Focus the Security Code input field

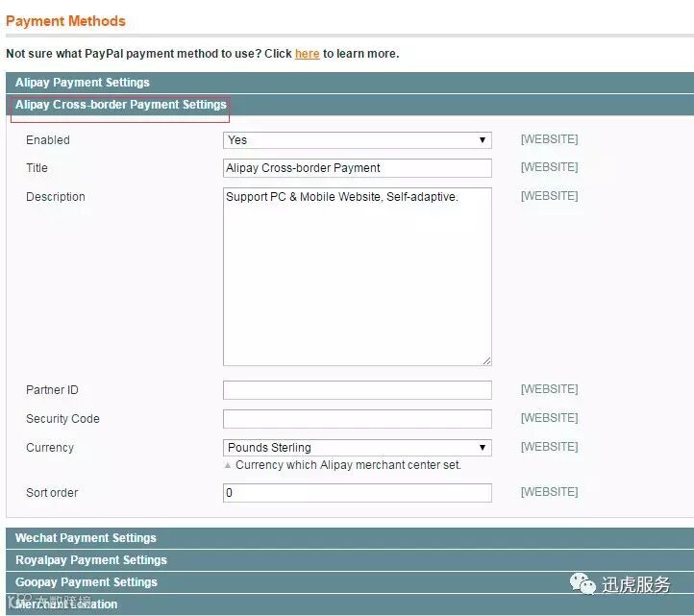[358, 419]
